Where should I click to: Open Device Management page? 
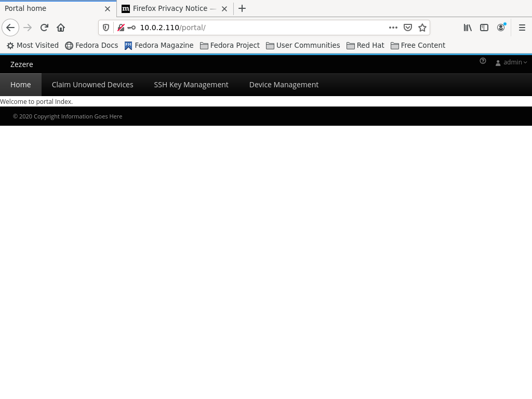pyautogui.click(x=284, y=85)
